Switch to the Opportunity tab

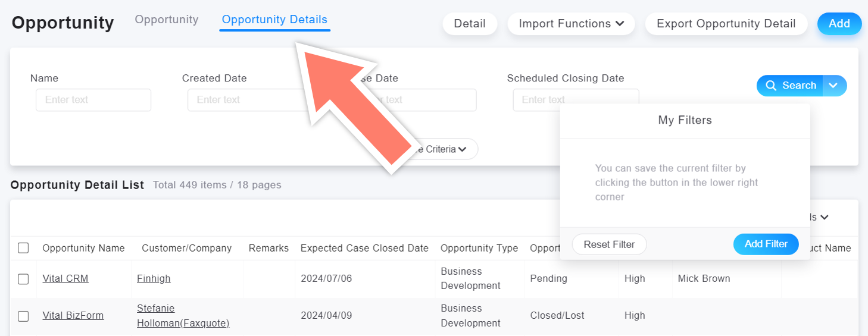[167, 20]
